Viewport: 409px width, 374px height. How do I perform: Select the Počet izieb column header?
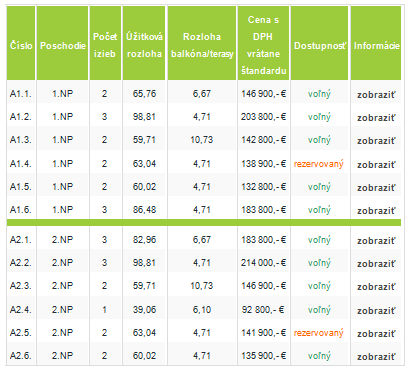[105, 45]
